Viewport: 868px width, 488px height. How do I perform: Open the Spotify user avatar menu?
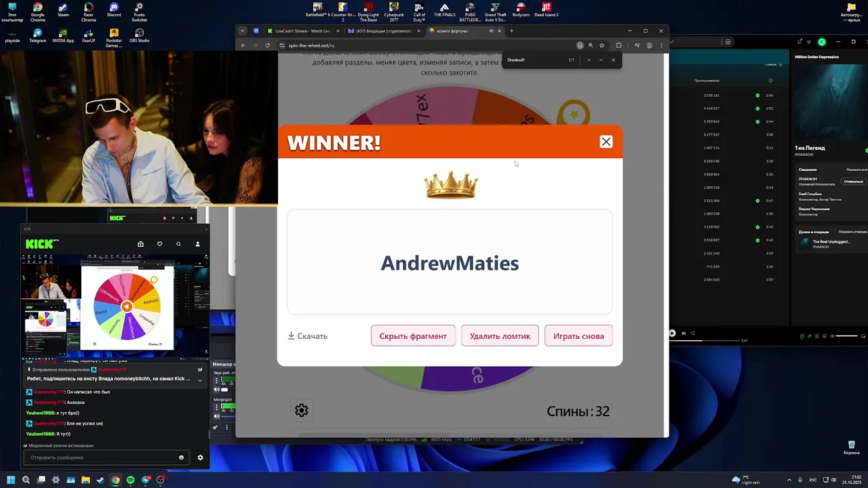(x=822, y=42)
